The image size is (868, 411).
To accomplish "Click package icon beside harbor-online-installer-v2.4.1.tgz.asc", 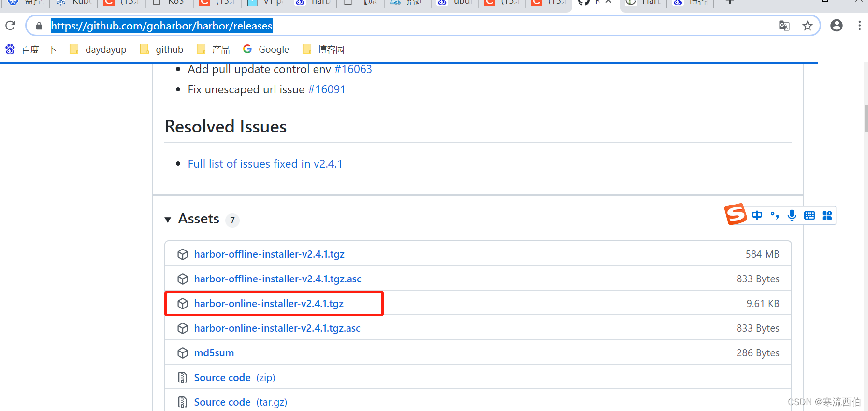I will (183, 328).
